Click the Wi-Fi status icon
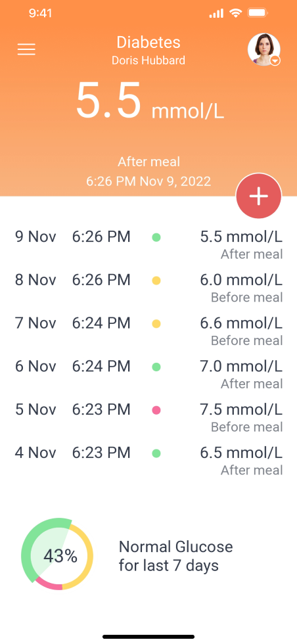Viewport: 297px width, 644px height. (x=235, y=13)
